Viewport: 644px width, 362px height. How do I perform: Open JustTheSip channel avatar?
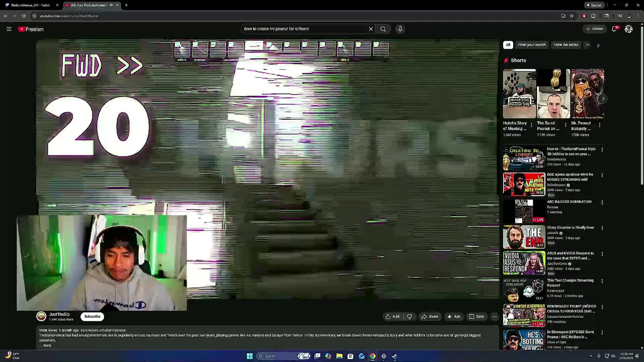pos(41,316)
